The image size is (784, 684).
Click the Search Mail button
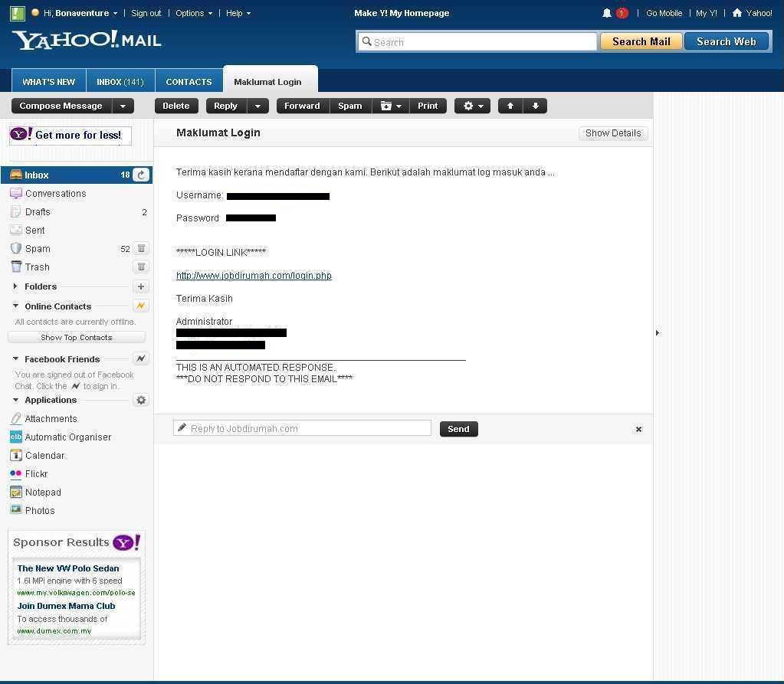click(641, 41)
